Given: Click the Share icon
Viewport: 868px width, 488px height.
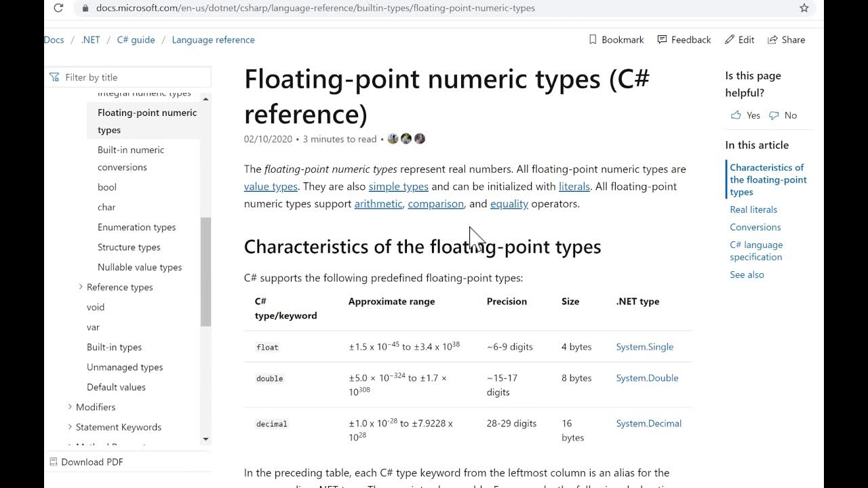Looking at the screenshot, I should tap(772, 39).
